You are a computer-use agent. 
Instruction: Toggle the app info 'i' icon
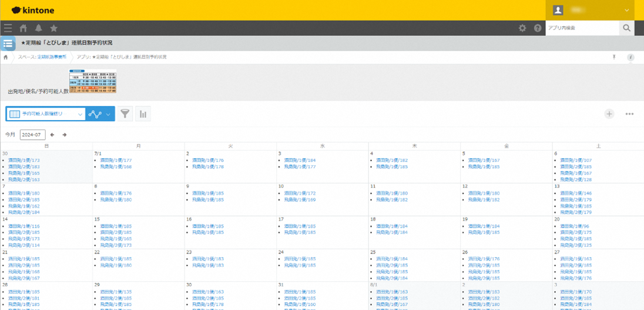pyautogui.click(x=630, y=57)
